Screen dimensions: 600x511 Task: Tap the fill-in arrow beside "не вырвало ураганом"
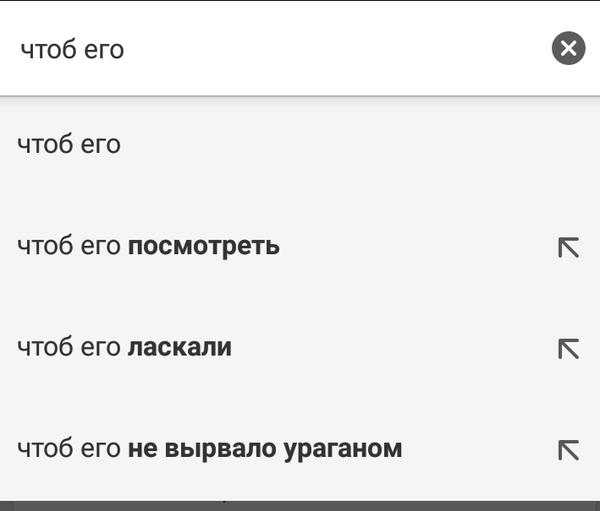coord(568,450)
